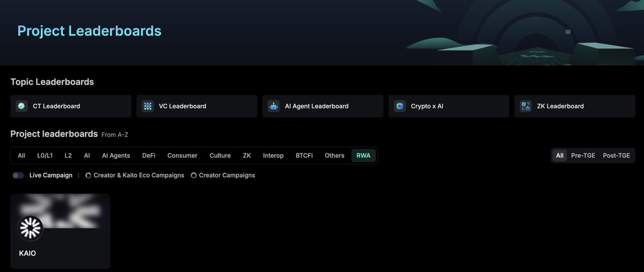The image size is (644, 272).
Task: Open the ZK Leaderboard
Action: point(575,106)
